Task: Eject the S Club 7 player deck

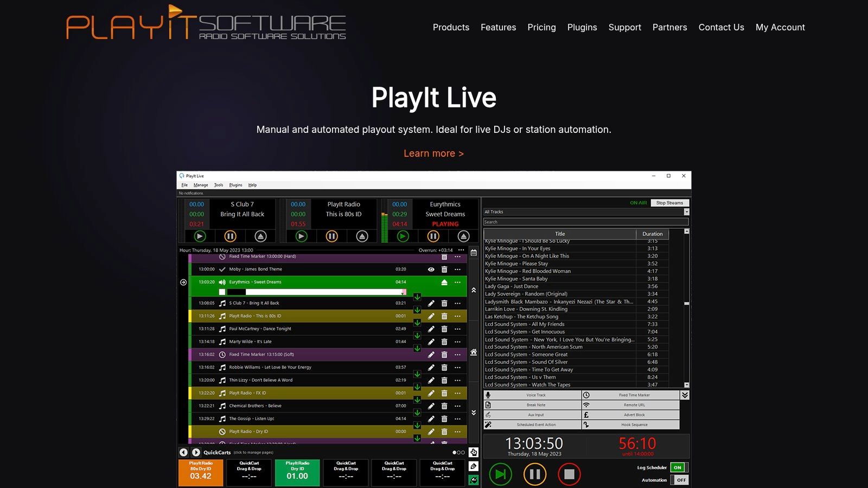Action: (x=260, y=236)
